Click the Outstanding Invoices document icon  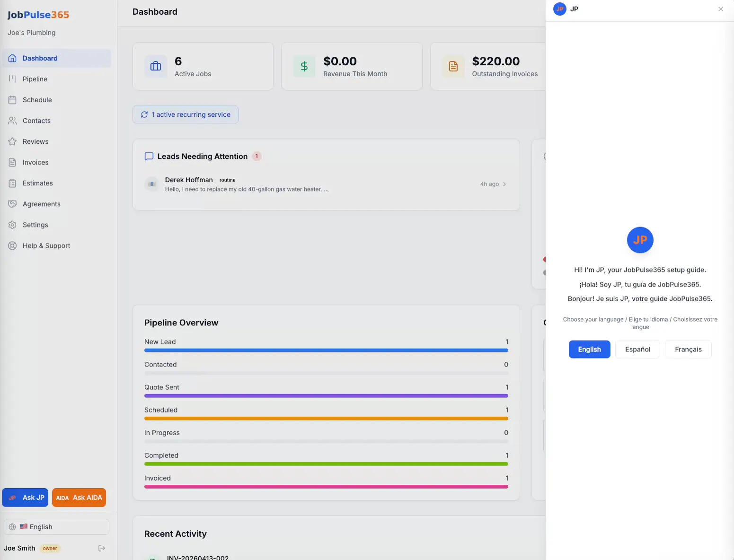tap(453, 66)
